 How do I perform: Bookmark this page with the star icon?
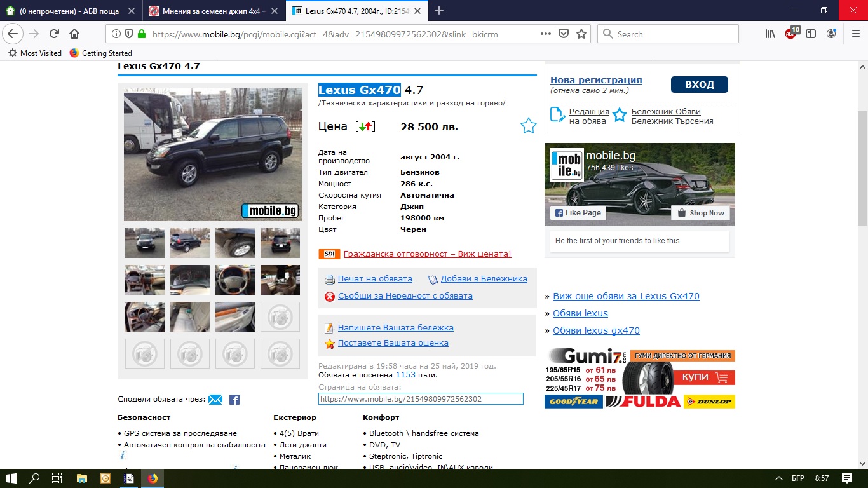point(581,34)
